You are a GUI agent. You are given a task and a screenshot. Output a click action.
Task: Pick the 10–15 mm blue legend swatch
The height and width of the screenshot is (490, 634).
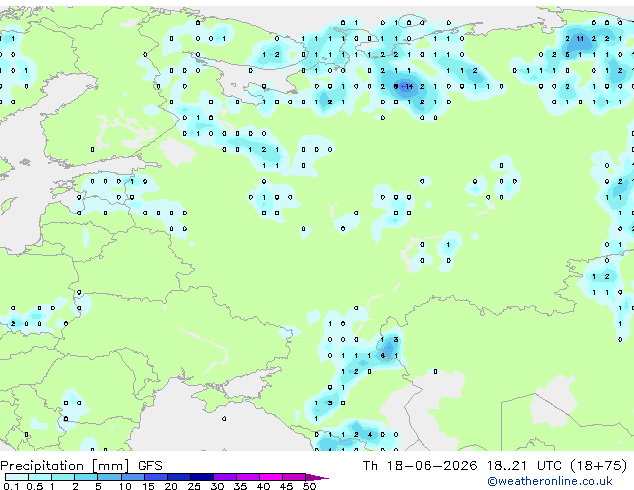click(133, 477)
